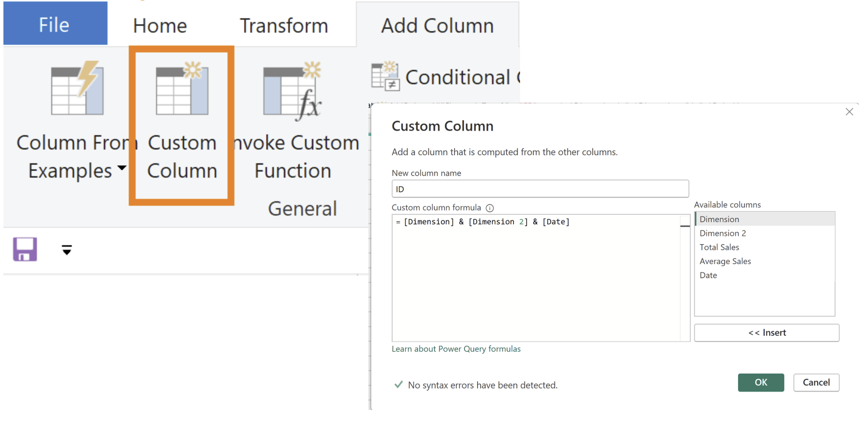
Task: Click the << Insert button
Action: click(766, 333)
